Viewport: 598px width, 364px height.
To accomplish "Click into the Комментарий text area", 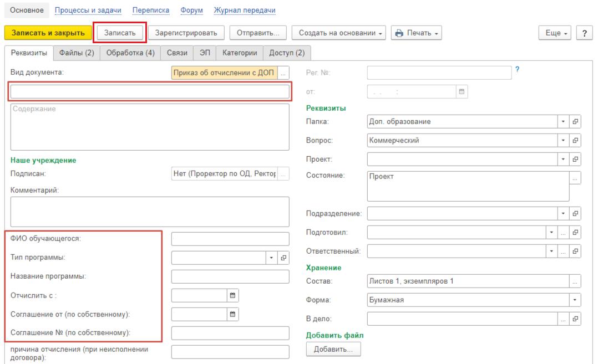I will 150,212.
